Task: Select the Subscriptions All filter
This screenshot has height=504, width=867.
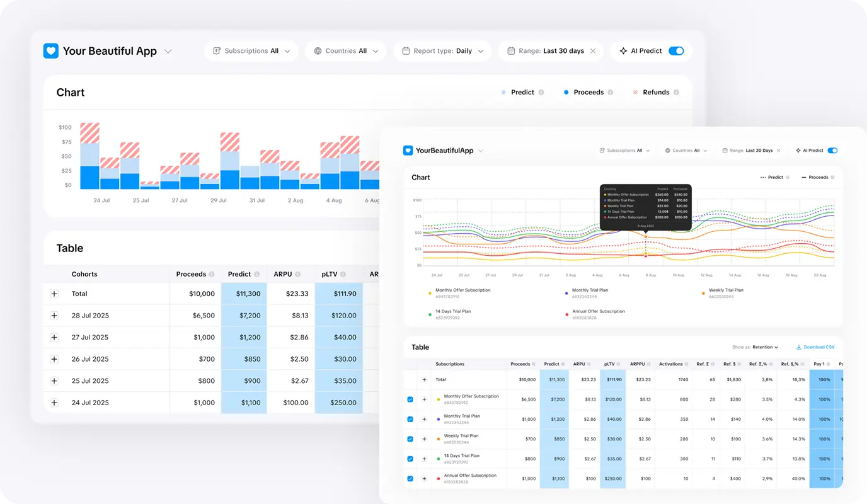Action: click(x=251, y=51)
